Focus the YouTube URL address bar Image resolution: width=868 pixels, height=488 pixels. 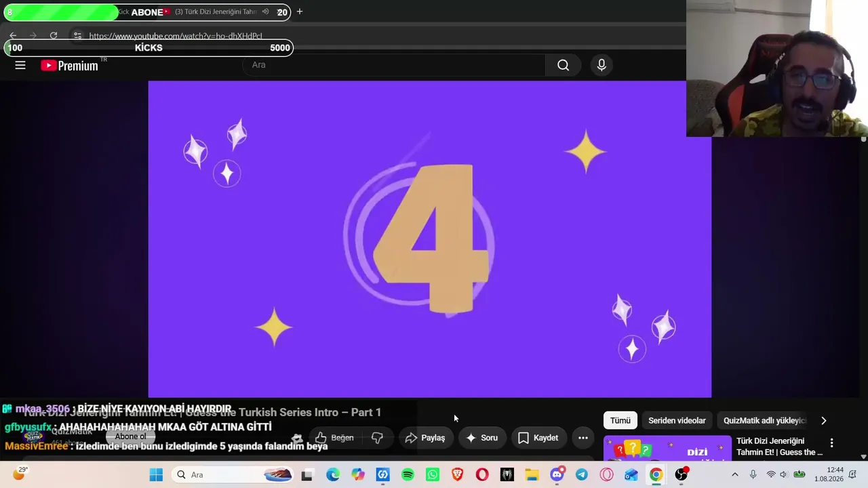(176, 36)
